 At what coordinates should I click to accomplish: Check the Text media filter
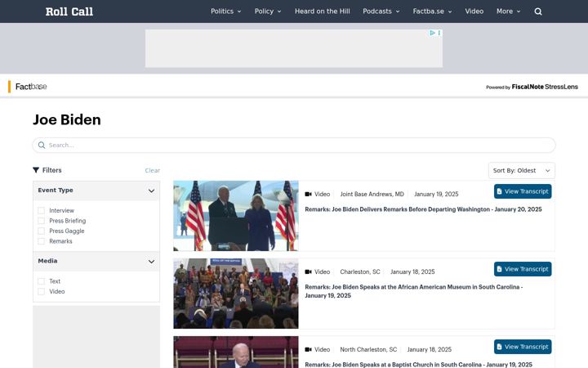pyautogui.click(x=42, y=281)
